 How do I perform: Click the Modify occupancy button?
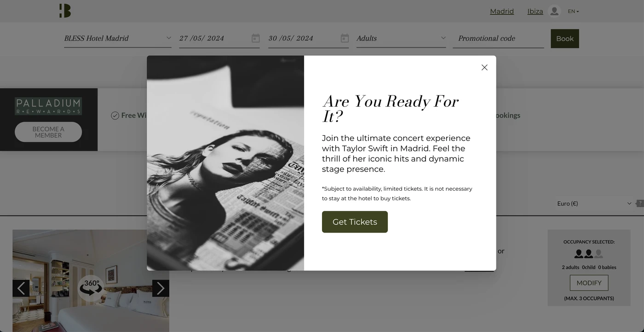point(589,283)
